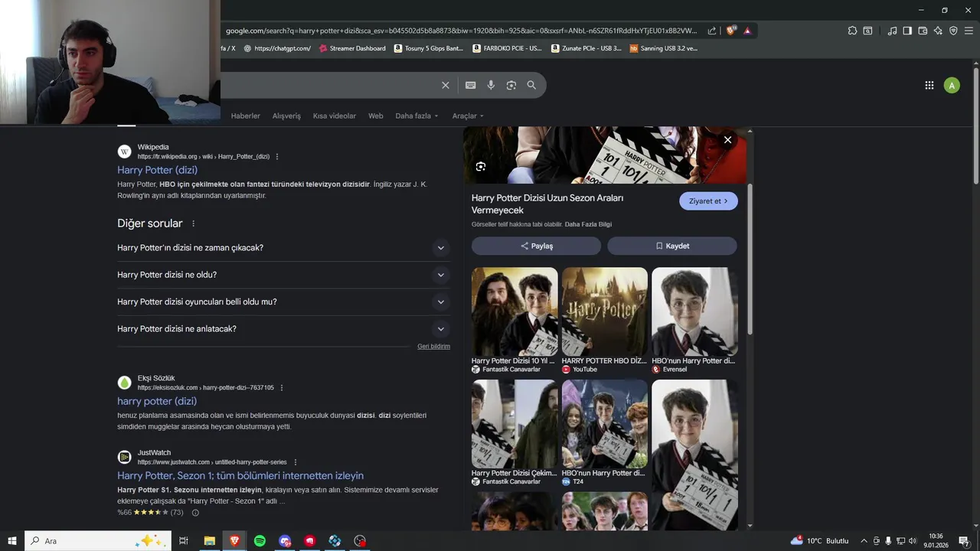The width and height of the screenshot is (980, 551).
Task: Open Fantastik Canavarlar "Harry Potter Dizisi 10 Yıl" thumbnail
Action: pyautogui.click(x=514, y=311)
